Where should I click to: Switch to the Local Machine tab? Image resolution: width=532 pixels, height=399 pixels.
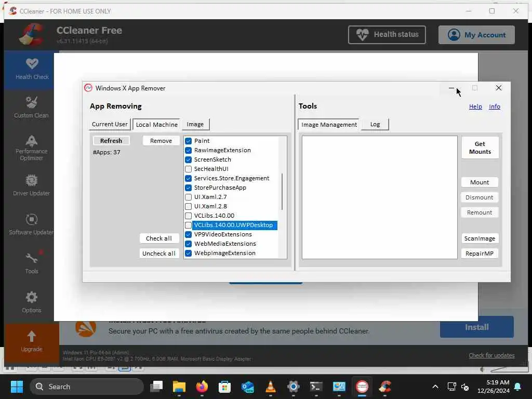(x=156, y=125)
